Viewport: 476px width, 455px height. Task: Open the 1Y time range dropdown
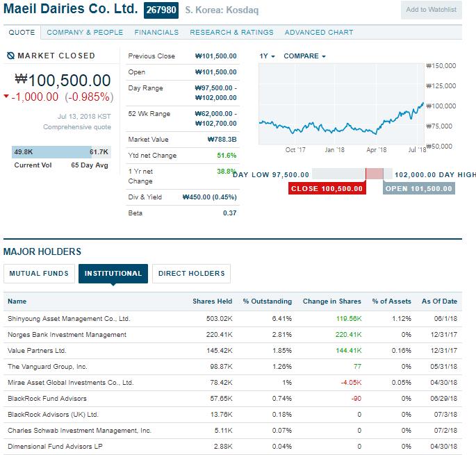tap(267, 56)
